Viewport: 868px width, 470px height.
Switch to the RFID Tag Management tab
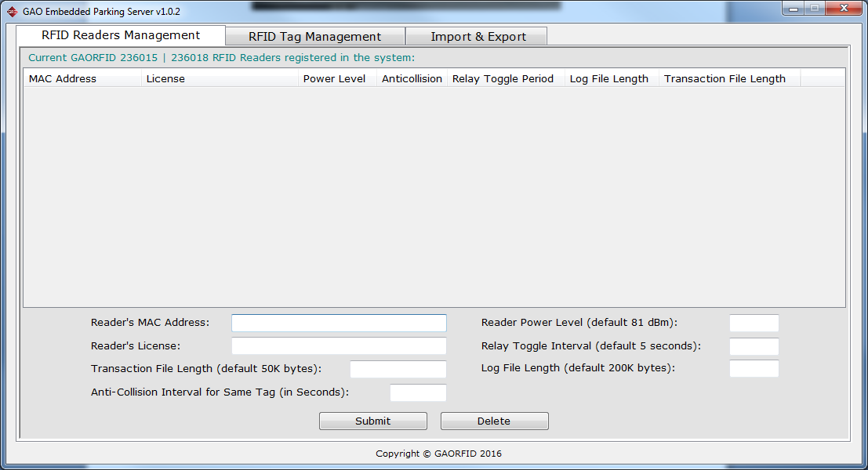click(x=314, y=37)
